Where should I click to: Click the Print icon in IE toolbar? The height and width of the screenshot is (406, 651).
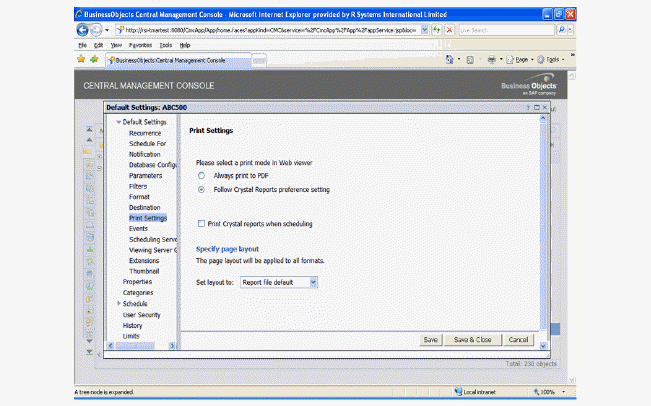click(492, 59)
